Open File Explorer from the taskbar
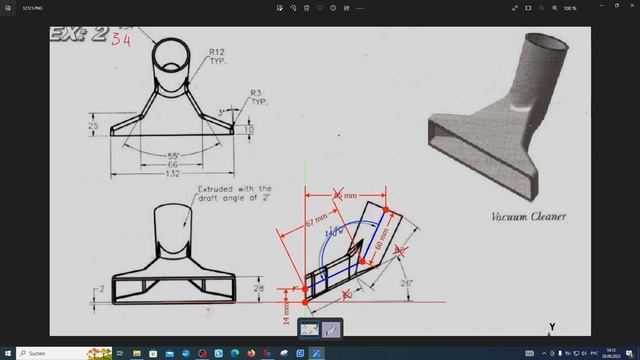This screenshot has width=640, height=360. [137, 353]
